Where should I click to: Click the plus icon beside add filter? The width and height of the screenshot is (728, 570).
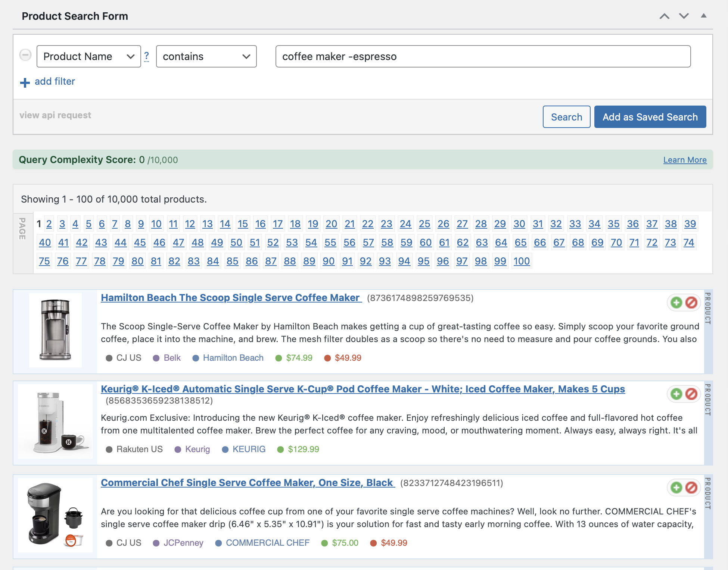(25, 82)
